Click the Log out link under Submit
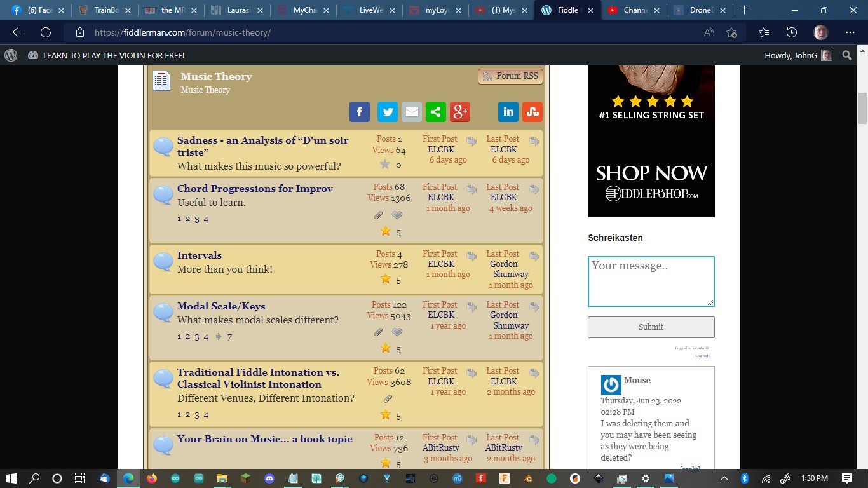The width and height of the screenshot is (868, 488). click(702, 356)
